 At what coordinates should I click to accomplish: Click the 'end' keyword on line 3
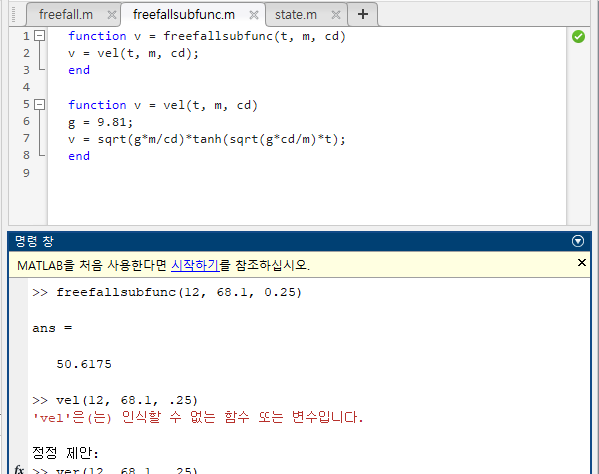[x=79, y=70]
